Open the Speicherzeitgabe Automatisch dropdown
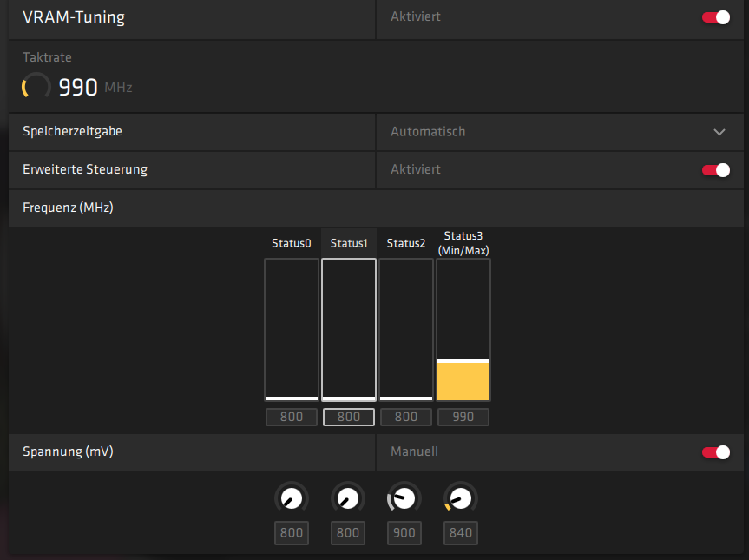 (559, 132)
